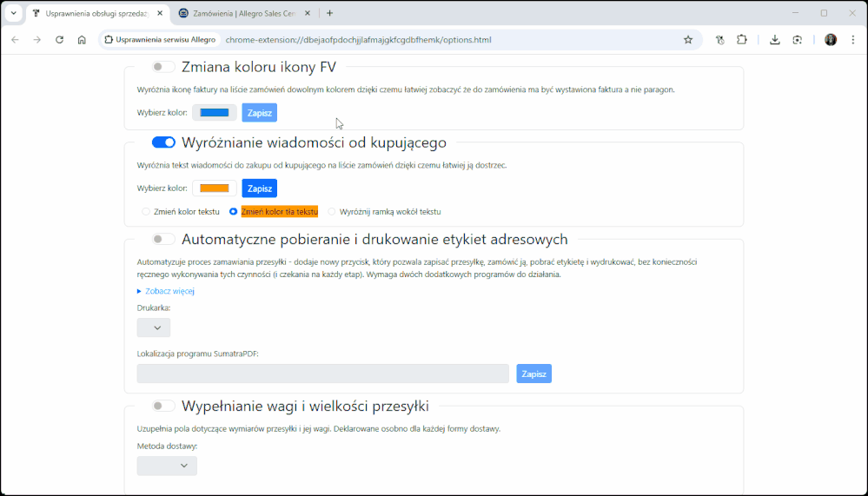Pick the blue color swatch for FV icon
This screenshot has width=868, height=496.
click(x=214, y=113)
